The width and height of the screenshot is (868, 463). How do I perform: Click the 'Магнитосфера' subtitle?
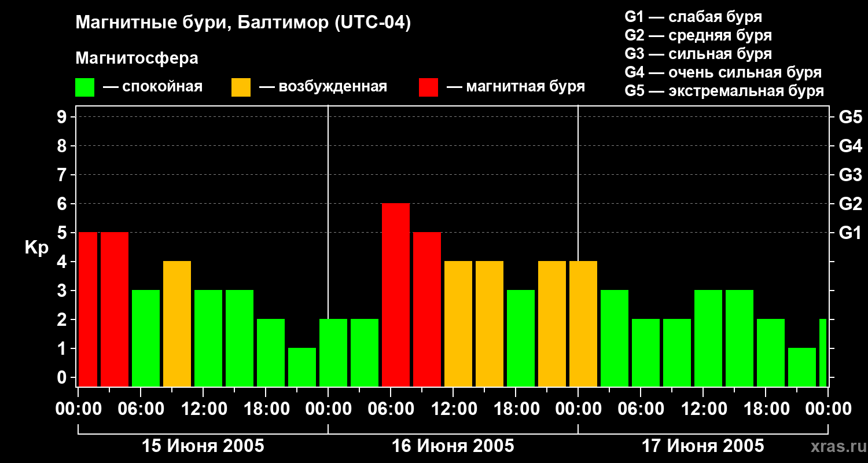137,58
